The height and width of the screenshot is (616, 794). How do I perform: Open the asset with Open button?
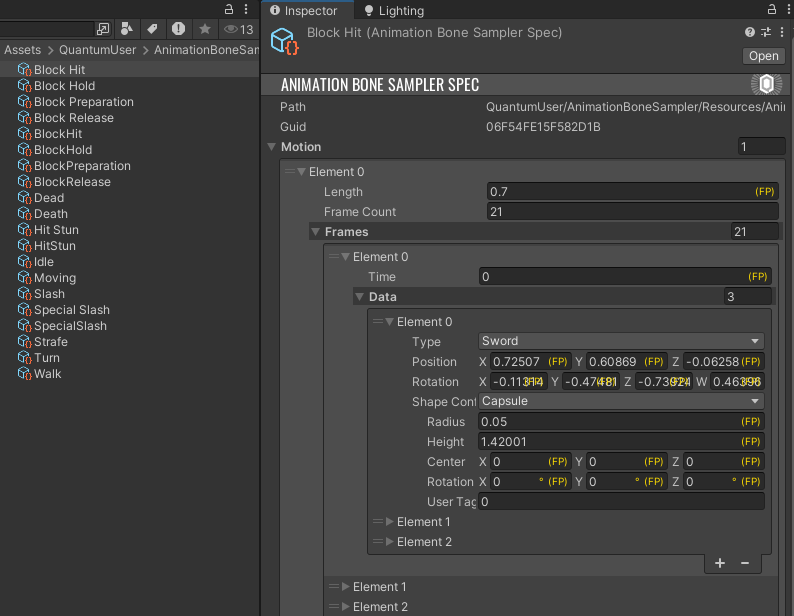(x=764, y=56)
